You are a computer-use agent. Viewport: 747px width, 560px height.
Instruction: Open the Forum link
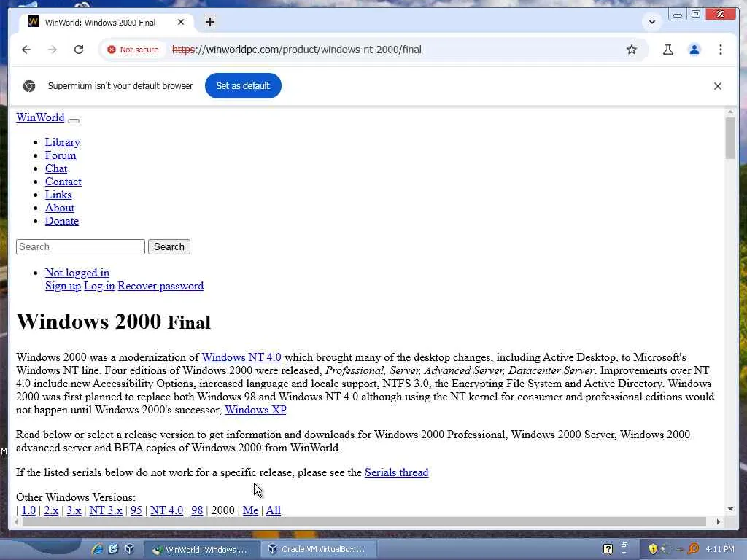61,155
